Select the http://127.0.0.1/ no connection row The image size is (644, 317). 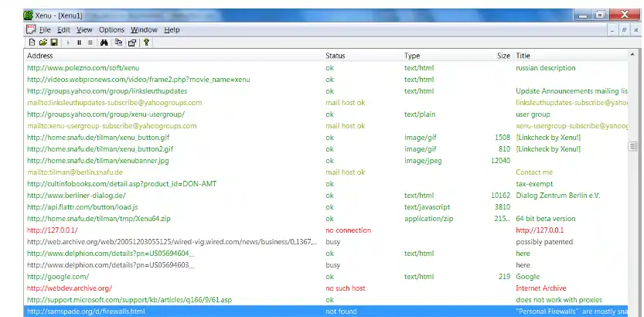pos(325,230)
